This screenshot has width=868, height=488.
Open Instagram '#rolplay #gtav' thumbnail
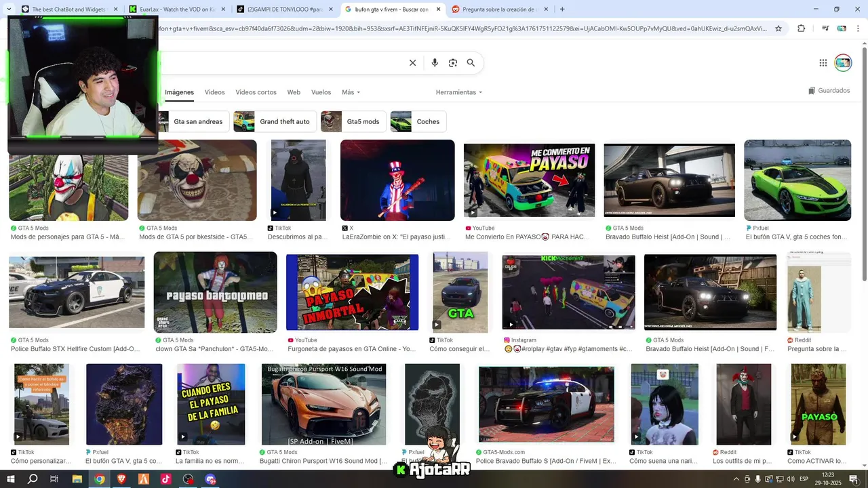[568, 292]
